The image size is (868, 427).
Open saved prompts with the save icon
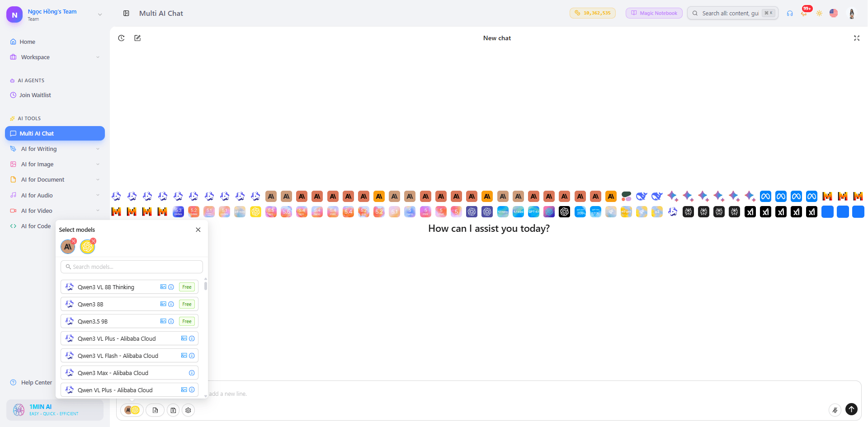coord(173,410)
